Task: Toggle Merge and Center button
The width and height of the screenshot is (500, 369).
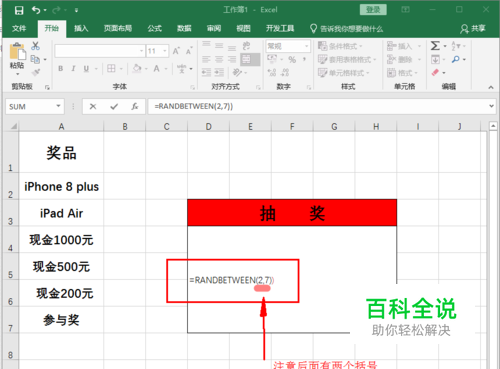Action: pos(250,60)
